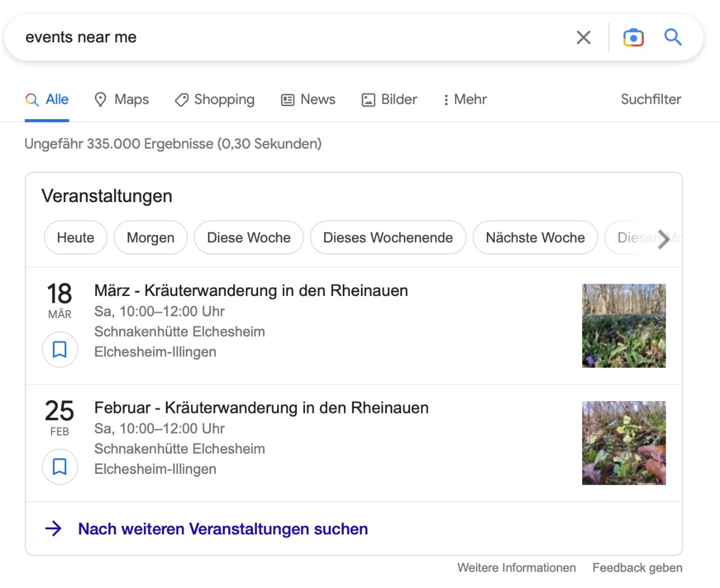
Task: Open Google Lens camera search
Action: [x=633, y=37]
